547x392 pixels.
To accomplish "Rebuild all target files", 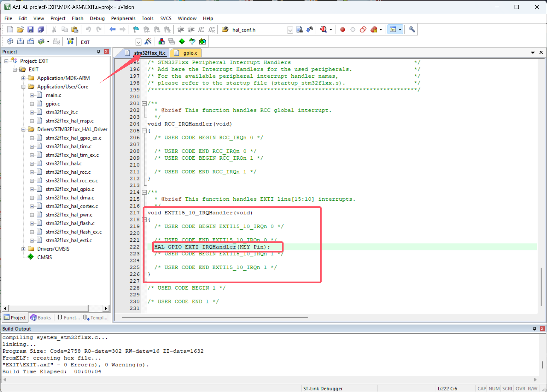I will click(x=30, y=41).
